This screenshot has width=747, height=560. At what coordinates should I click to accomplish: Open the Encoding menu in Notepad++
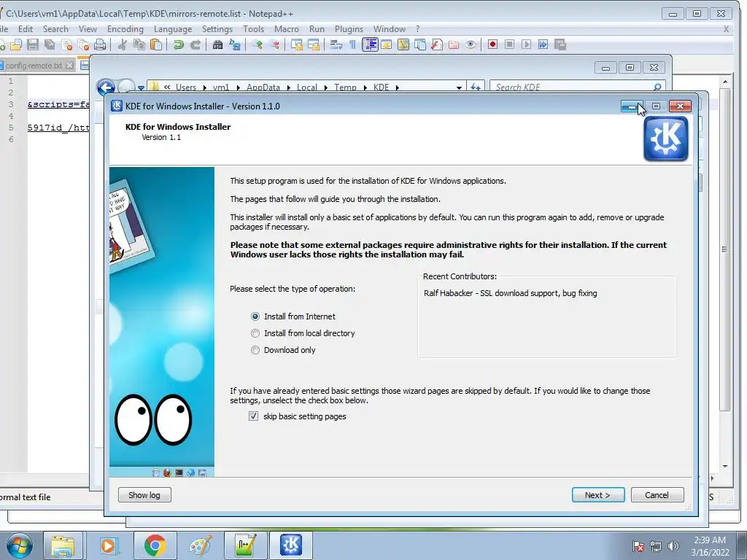125,29
